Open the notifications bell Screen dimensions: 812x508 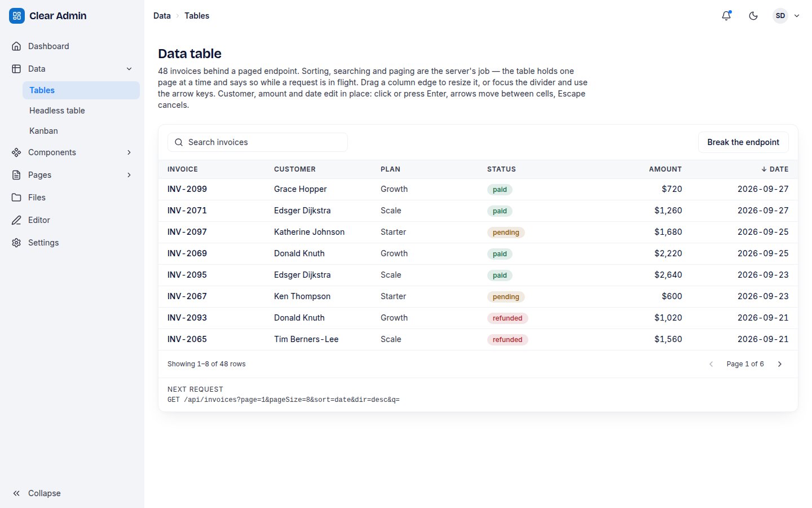click(x=726, y=16)
